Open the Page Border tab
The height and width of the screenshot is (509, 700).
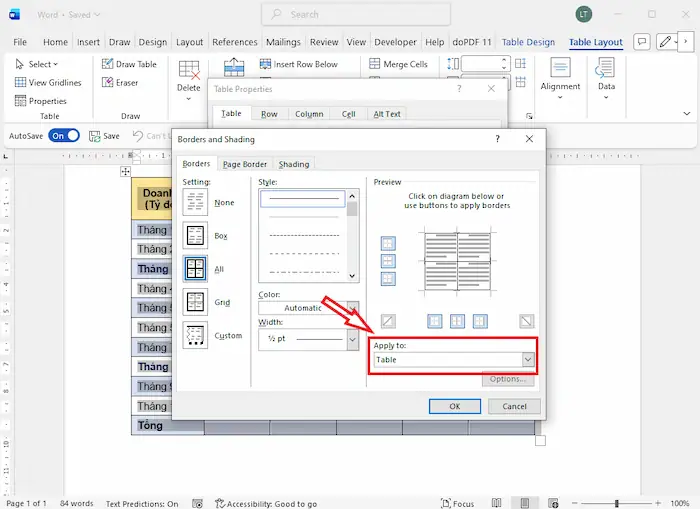245,164
